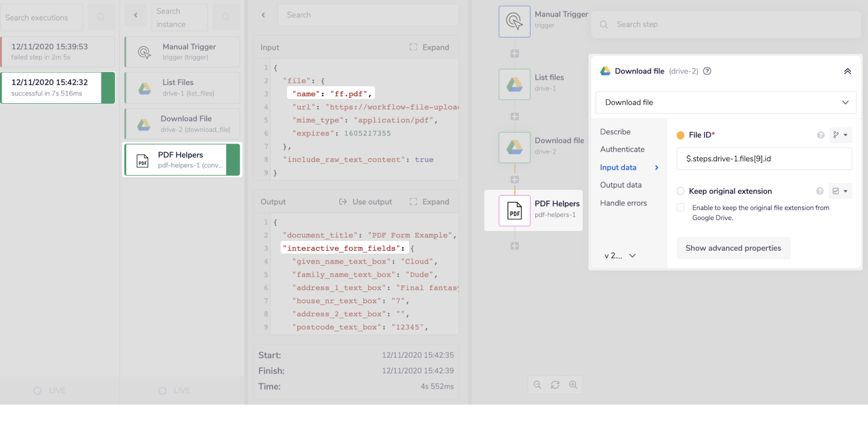The height and width of the screenshot is (429, 868).
Task: Select the Manual Trigger node on canvas
Action: click(x=514, y=21)
